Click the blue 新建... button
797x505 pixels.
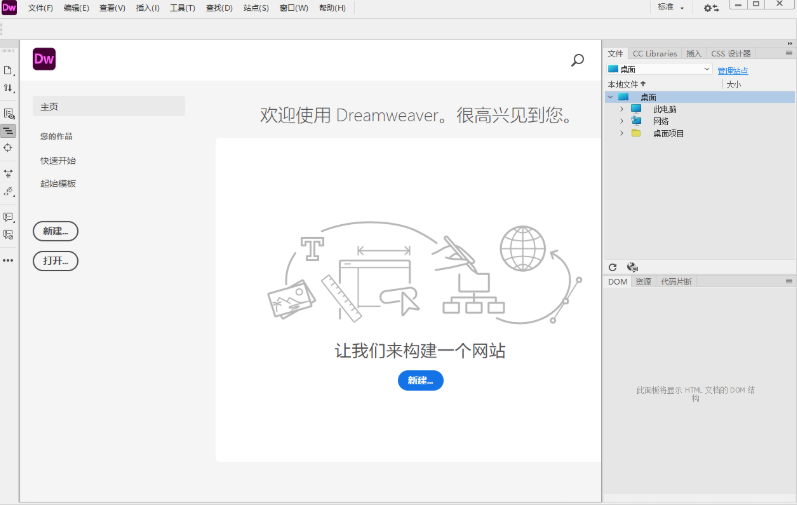(x=420, y=380)
